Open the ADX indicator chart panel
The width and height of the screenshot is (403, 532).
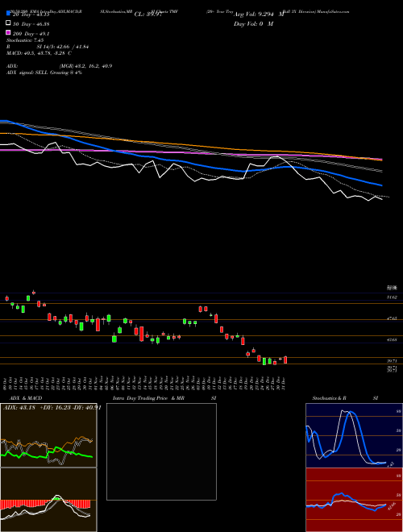click(48, 435)
